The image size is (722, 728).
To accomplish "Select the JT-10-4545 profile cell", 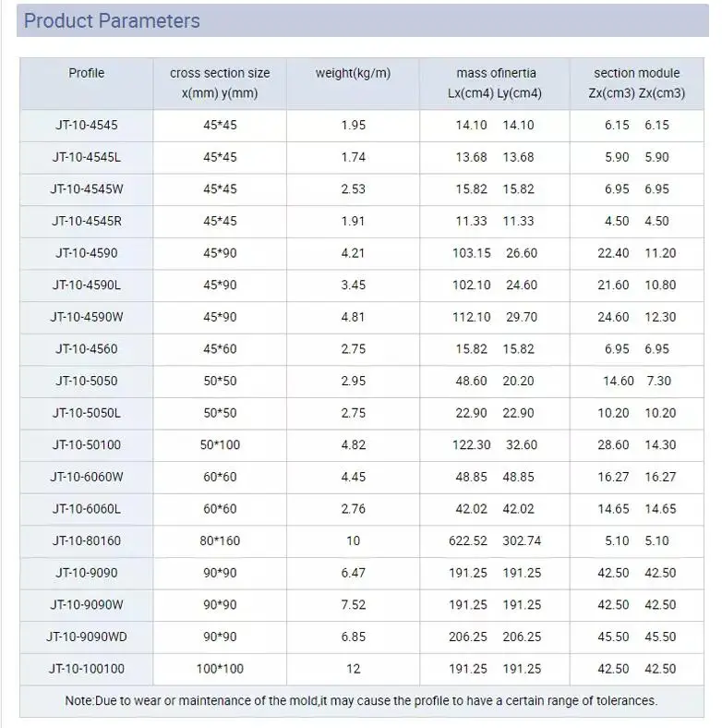I will 87,125.
